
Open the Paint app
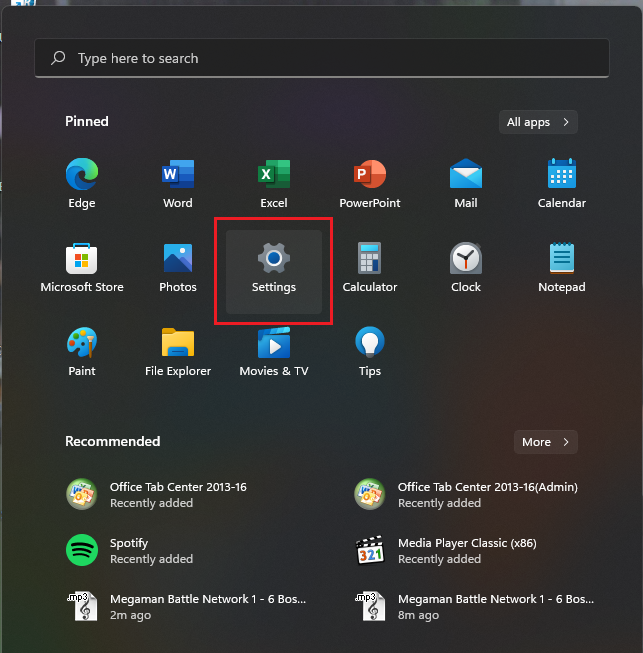(82, 351)
